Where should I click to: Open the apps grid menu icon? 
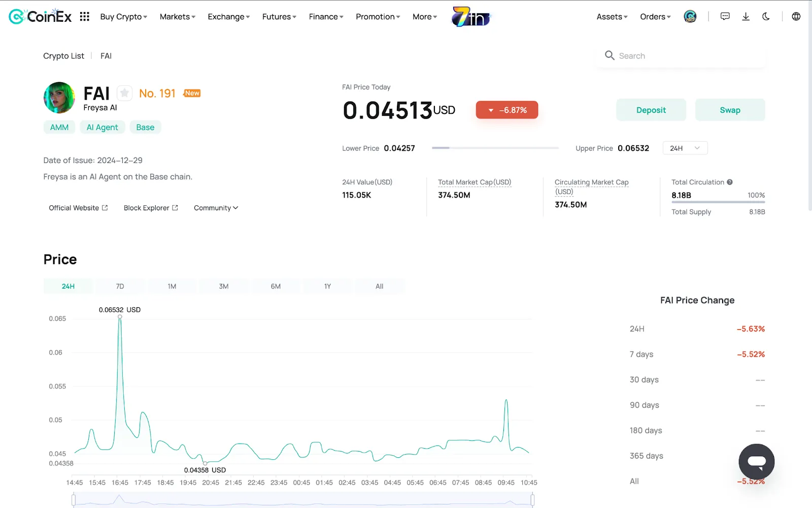(x=85, y=16)
